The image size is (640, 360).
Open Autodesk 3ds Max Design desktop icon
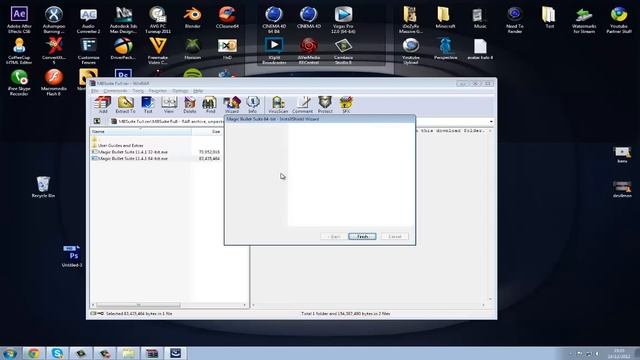point(123,20)
